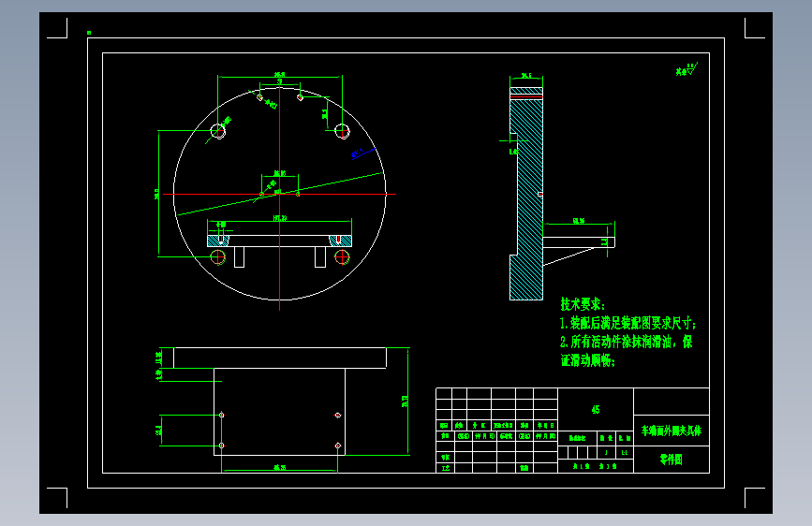Select the part name '车端面外圆夹具体'
The image size is (812, 526).
[x=672, y=431]
